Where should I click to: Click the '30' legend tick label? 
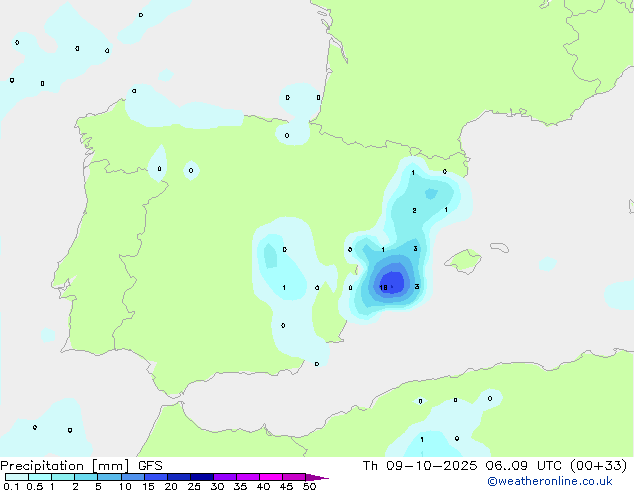pos(217,486)
